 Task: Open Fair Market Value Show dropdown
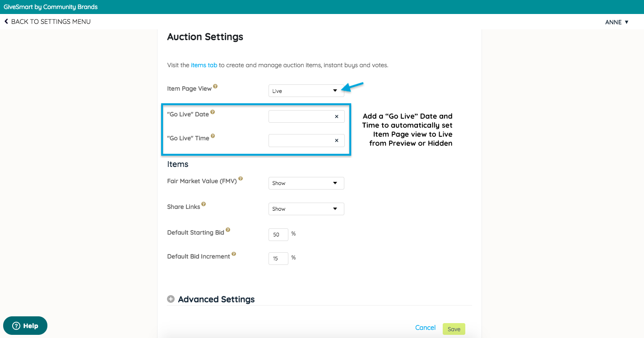pyautogui.click(x=306, y=183)
